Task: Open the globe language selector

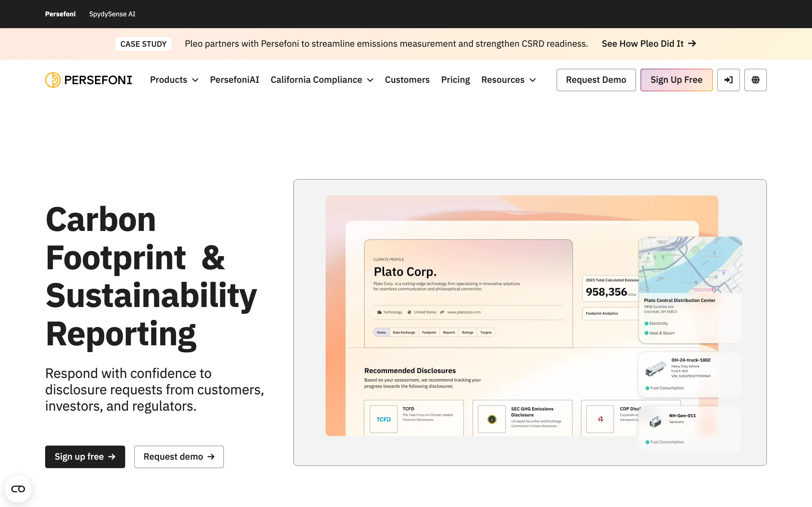Action: (755, 80)
